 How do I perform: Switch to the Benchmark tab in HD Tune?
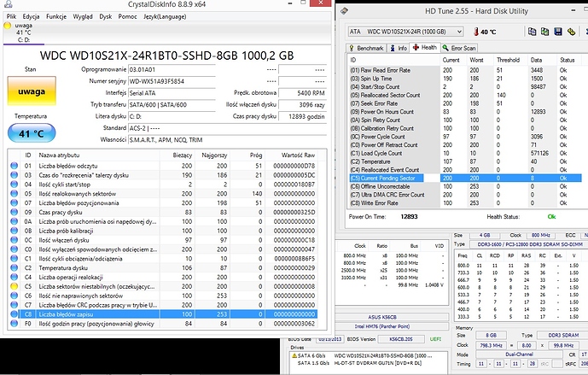click(x=366, y=48)
